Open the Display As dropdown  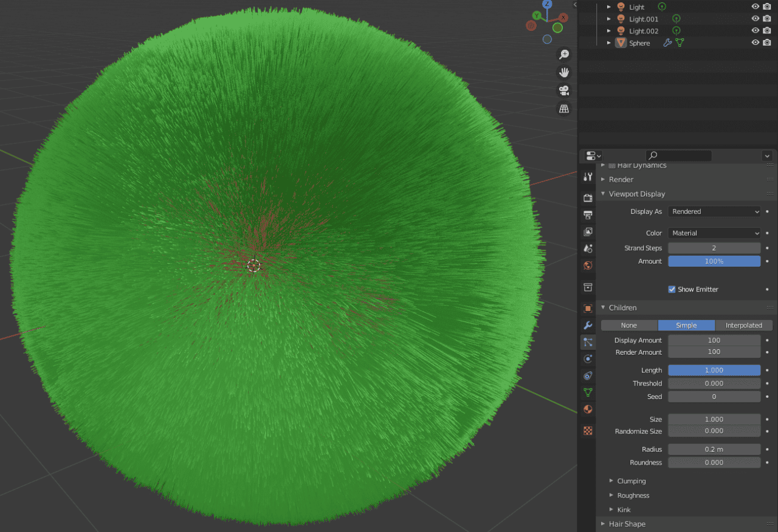tap(714, 211)
